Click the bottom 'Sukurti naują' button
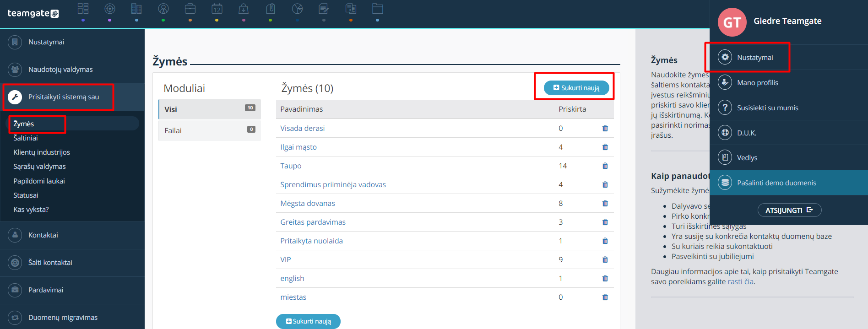The height and width of the screenshot is (329, 868). coord(308,321)
